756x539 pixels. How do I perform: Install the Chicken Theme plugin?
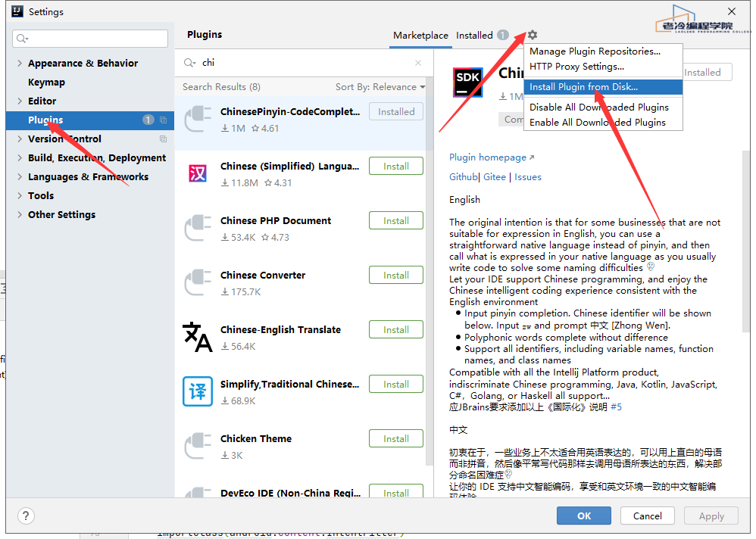pos(396,438)
